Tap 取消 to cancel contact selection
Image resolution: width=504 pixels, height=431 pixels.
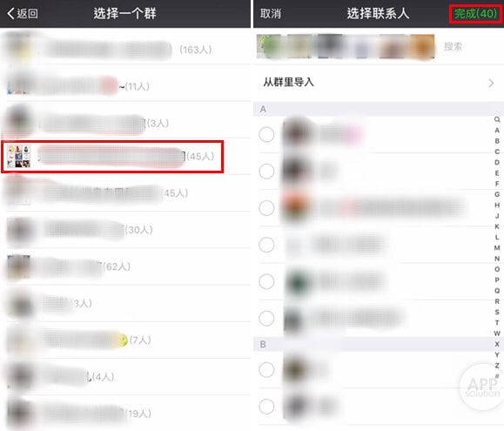pyautogui.click(x=271, y=14)
